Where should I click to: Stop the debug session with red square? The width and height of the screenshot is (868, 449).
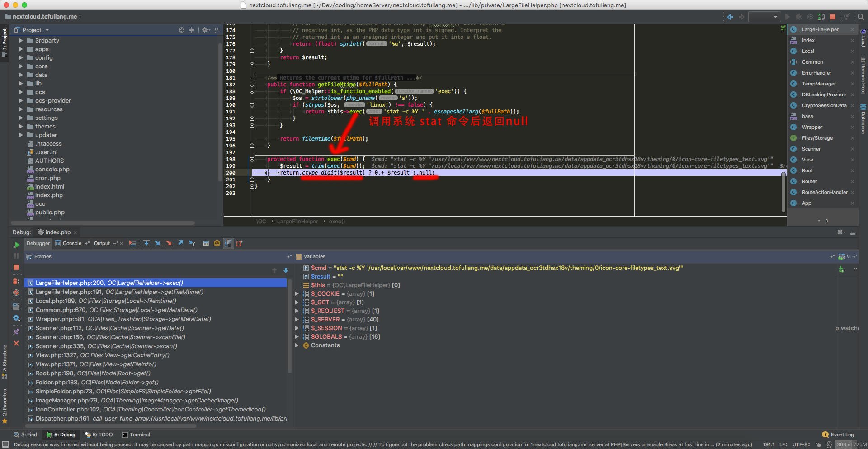[16, 267]
